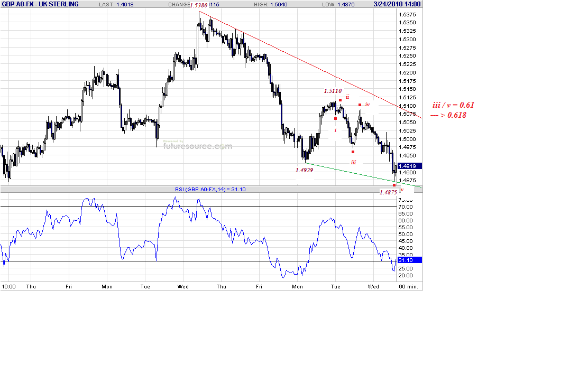Viewport: 588px width, 375px height.
Task: Select the 40.00 RSI axis label
Action: tap(406, 248)
